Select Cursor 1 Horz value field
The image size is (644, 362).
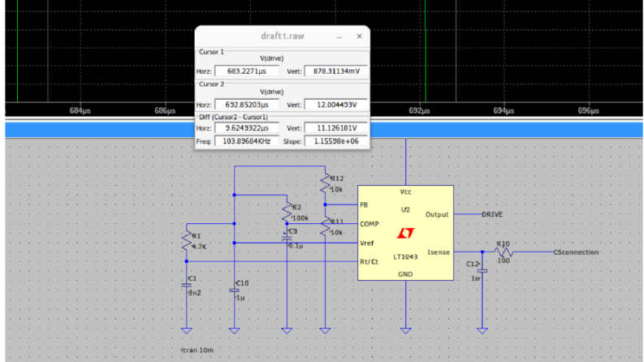(x=246, y=71)
